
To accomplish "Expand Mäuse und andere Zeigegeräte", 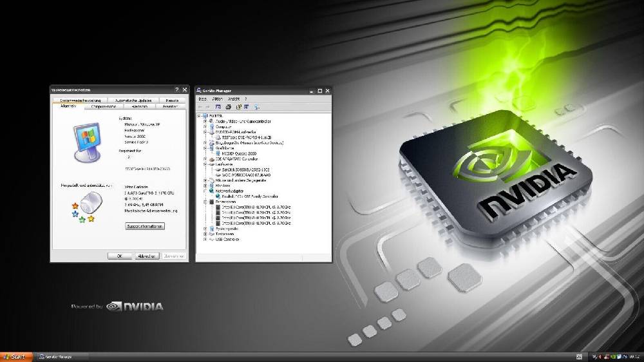I will 205,180.
